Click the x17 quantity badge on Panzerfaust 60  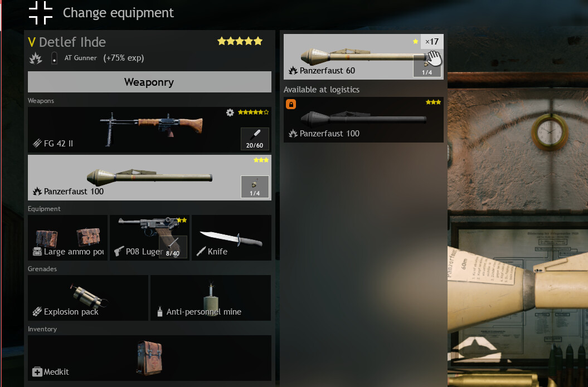pos(432,42)
